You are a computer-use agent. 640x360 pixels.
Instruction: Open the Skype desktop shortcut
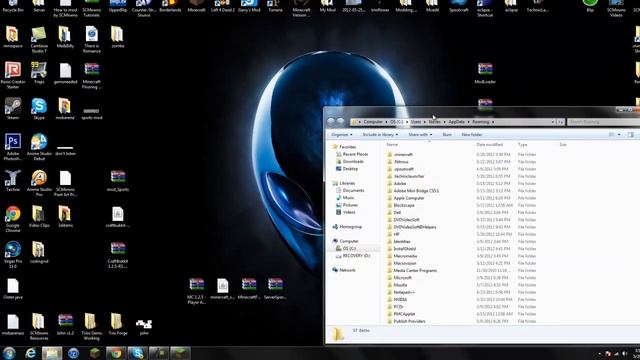coord(39,109)
